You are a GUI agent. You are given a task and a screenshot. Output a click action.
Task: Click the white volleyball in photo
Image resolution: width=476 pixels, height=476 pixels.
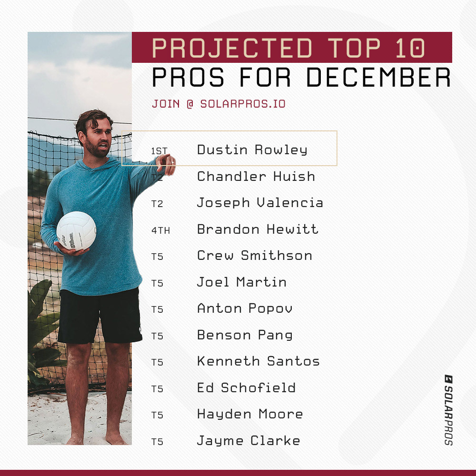76,230
